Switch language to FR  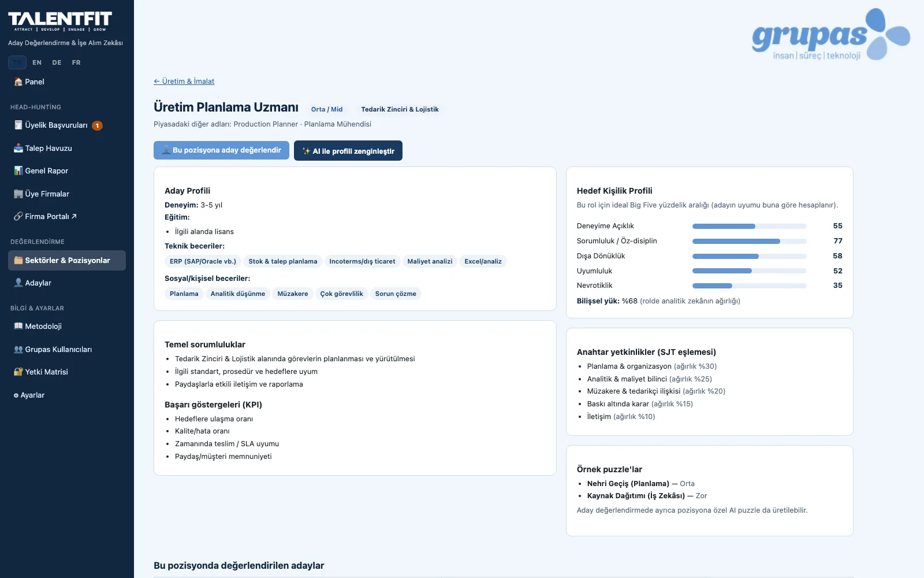(x=76, y=62)
